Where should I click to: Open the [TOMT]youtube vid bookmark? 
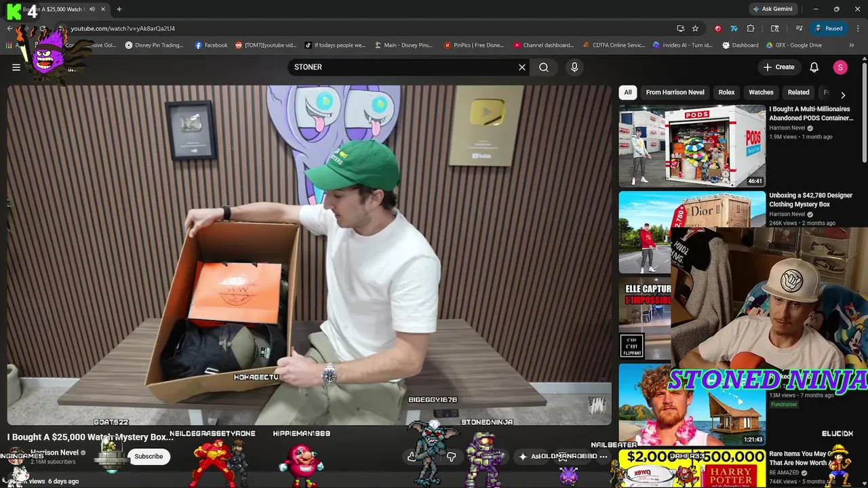coord(266,45)
